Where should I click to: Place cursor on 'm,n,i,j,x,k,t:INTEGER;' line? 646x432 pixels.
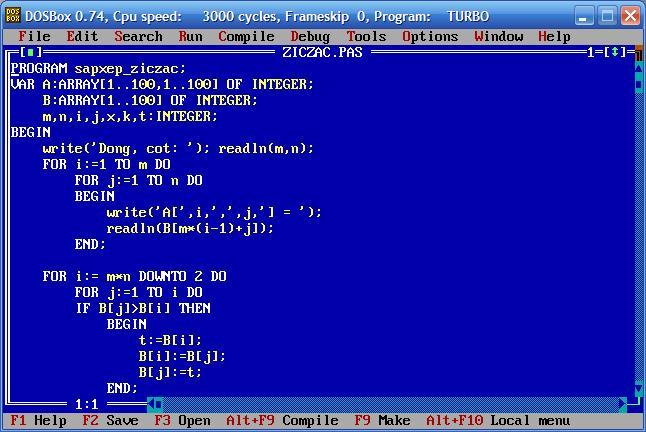pos(130,117)
